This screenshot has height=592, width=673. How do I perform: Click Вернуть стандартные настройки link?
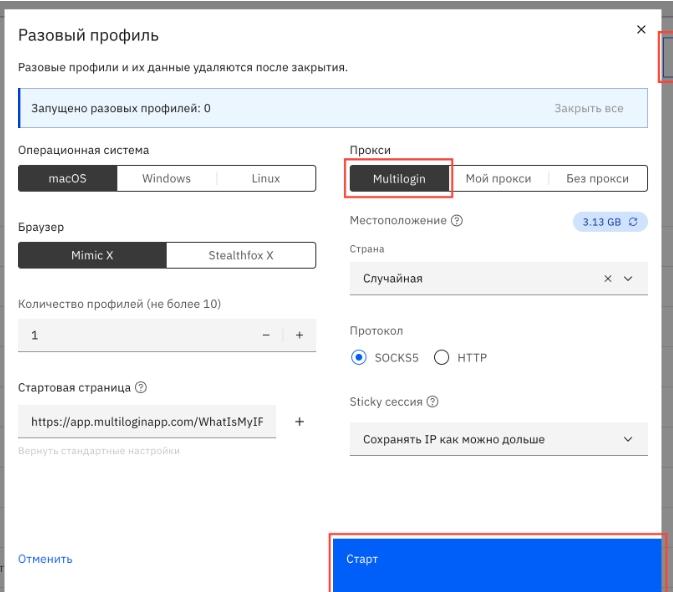(x=99, y=451)
